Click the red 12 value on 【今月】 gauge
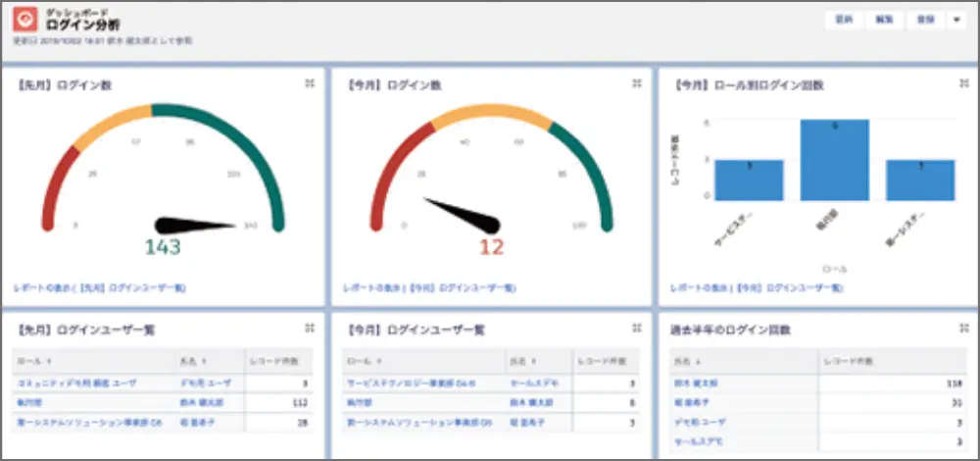Screen dimensions: 980x461 (490, 247)
